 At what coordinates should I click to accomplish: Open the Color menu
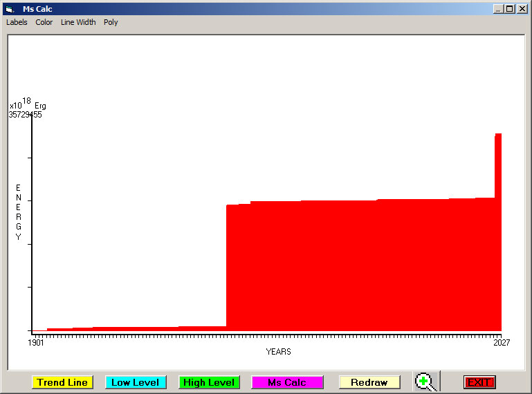coord(44,22)
